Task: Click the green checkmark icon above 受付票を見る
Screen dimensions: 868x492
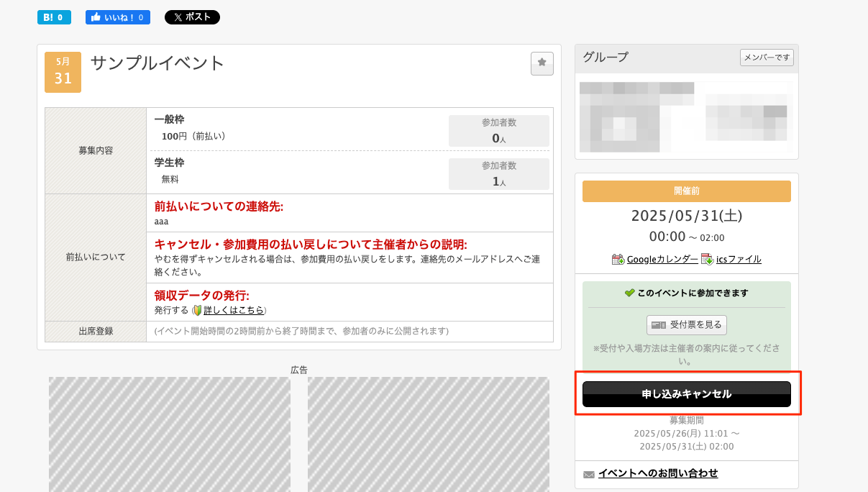Action: click(x=630, y=293)
